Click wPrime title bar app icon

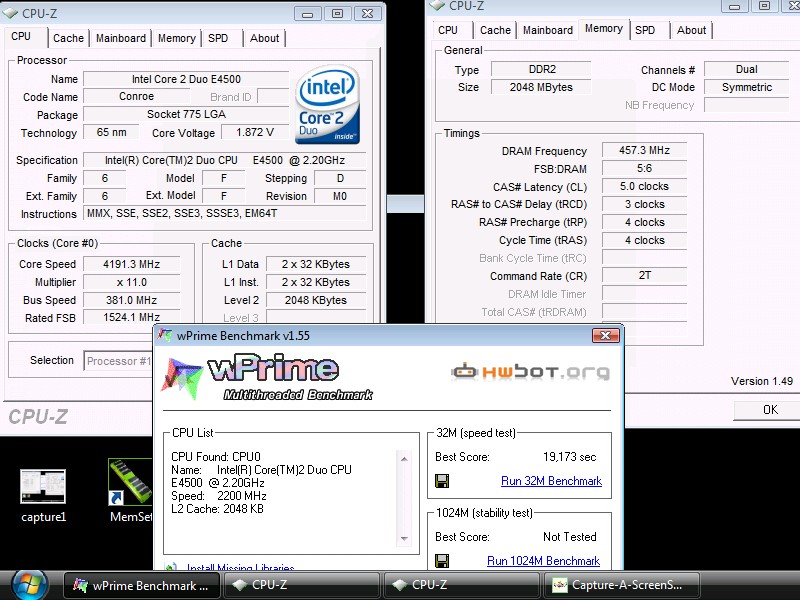(165, 335)
